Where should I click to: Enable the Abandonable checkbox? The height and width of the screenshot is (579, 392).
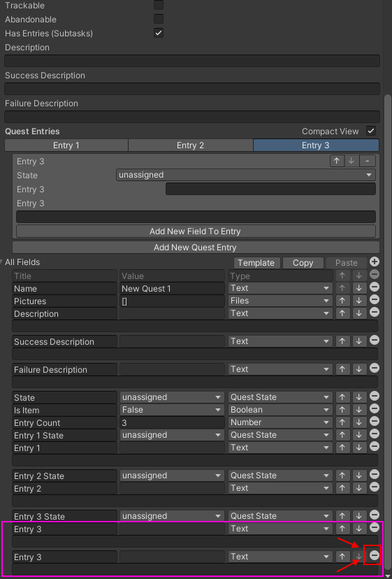(159, 19)
